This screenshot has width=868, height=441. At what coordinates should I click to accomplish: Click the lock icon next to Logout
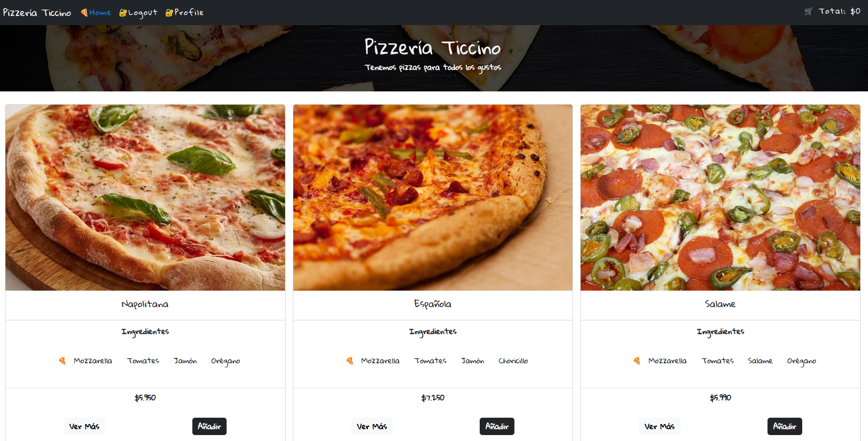[x=123, y=13]
